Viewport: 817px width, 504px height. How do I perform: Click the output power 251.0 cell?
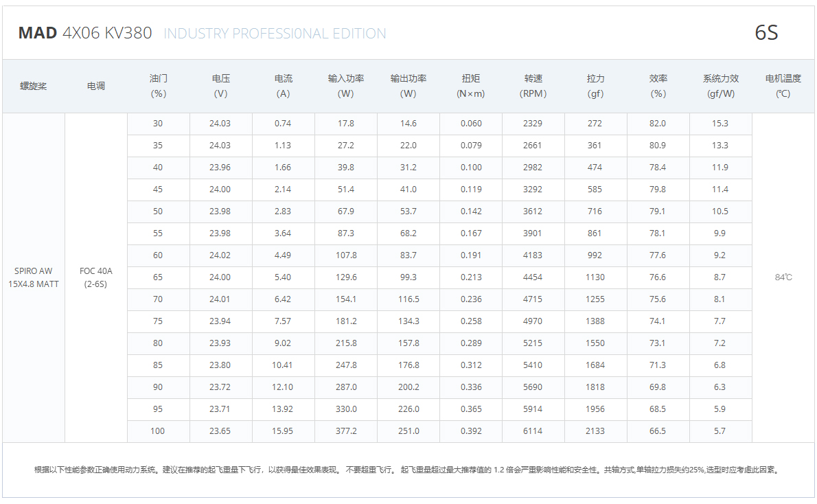pos(408,431)
